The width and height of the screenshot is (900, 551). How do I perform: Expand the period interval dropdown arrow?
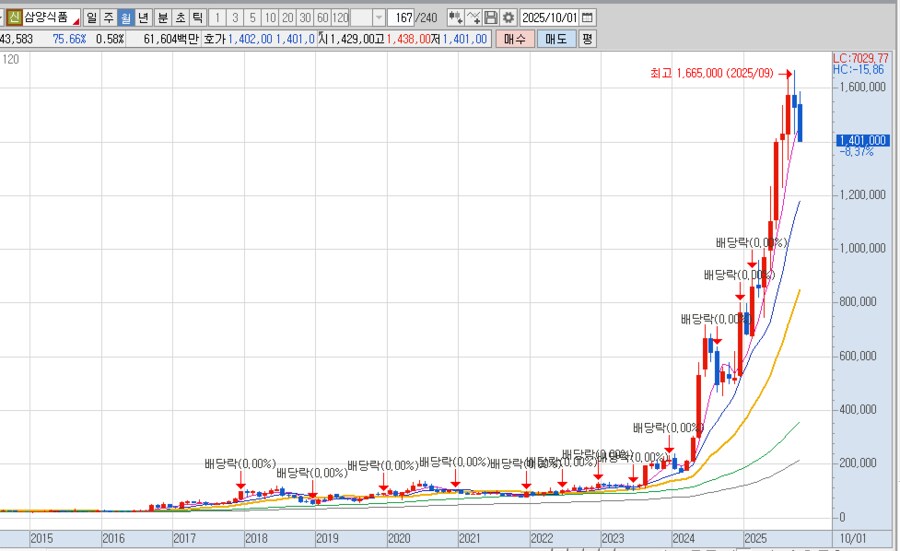pos(378,18)
